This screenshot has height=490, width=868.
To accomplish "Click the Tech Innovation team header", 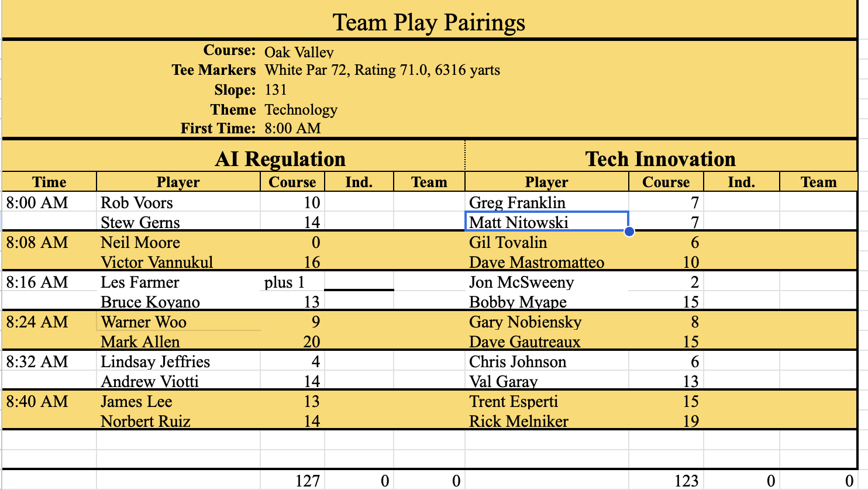I will tap(660, 159).
